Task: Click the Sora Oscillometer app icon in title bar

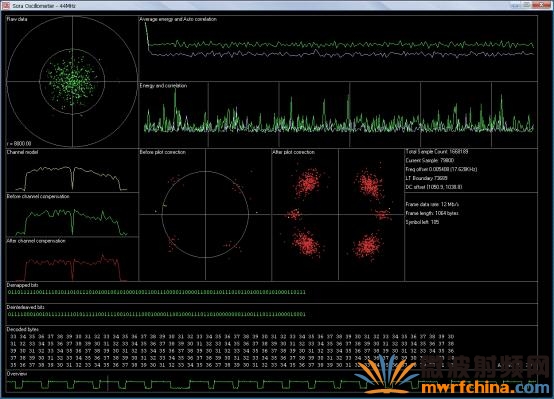Action: tap(6, 5)
